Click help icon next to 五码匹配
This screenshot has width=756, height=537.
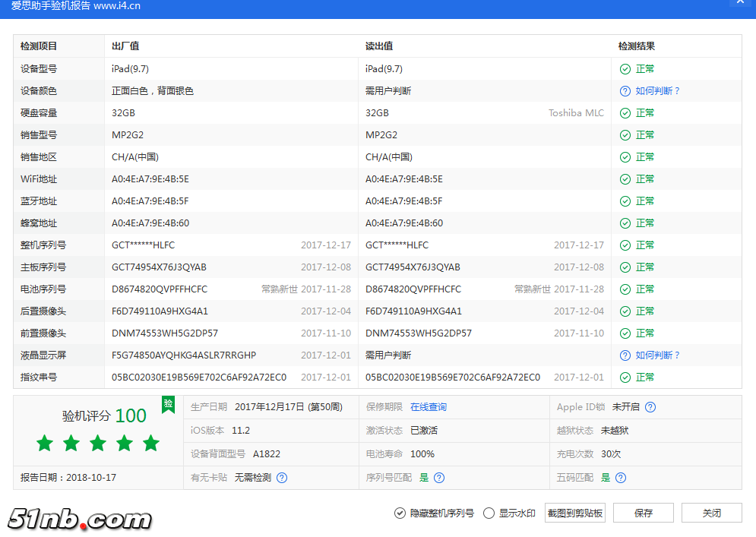point(621,478)
